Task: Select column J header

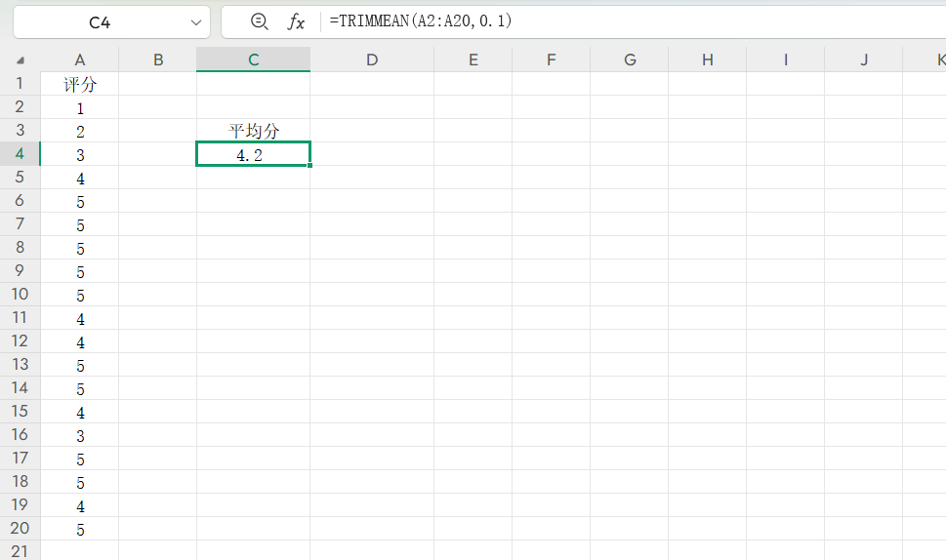Action: 864,60
